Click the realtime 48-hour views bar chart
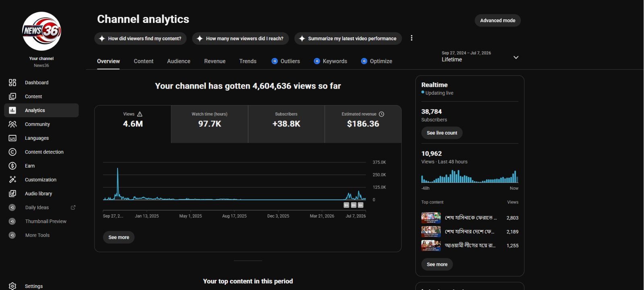644x290 pixels. pyautogui.click(x=470, y=176)
